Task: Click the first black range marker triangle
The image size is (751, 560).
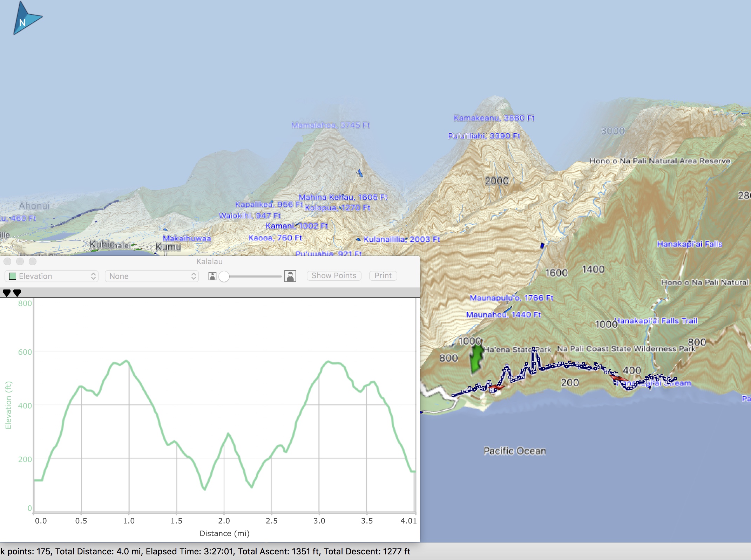Action: point(7,293)
